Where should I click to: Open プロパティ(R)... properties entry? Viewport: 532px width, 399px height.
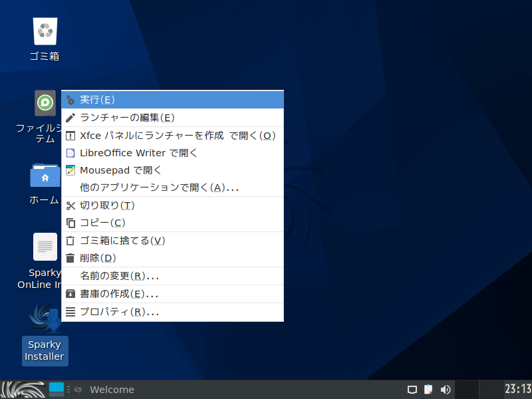coord(172,312)
